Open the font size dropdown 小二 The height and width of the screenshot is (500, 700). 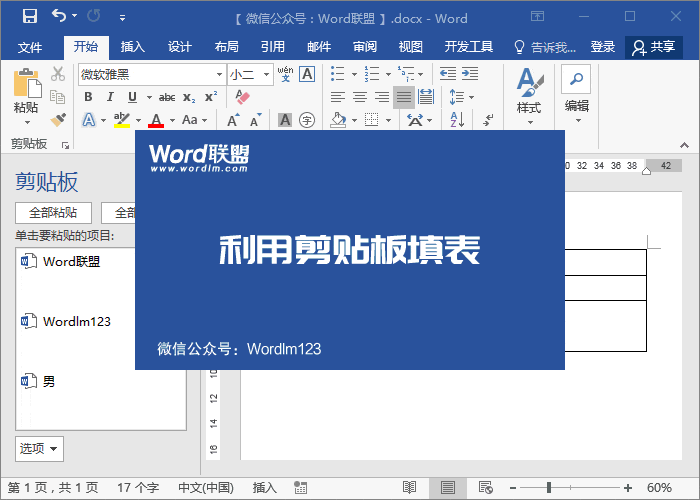267,74
